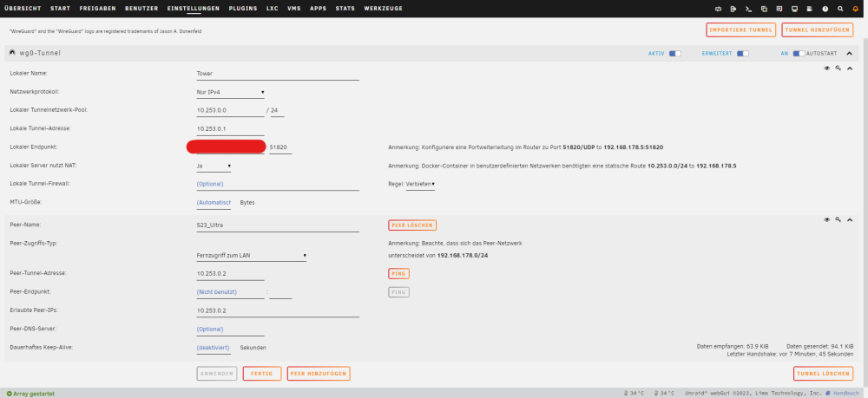Click the Peer-Name field S23_Ultra
Screen dimensions: 868x398
coord(278,225)
